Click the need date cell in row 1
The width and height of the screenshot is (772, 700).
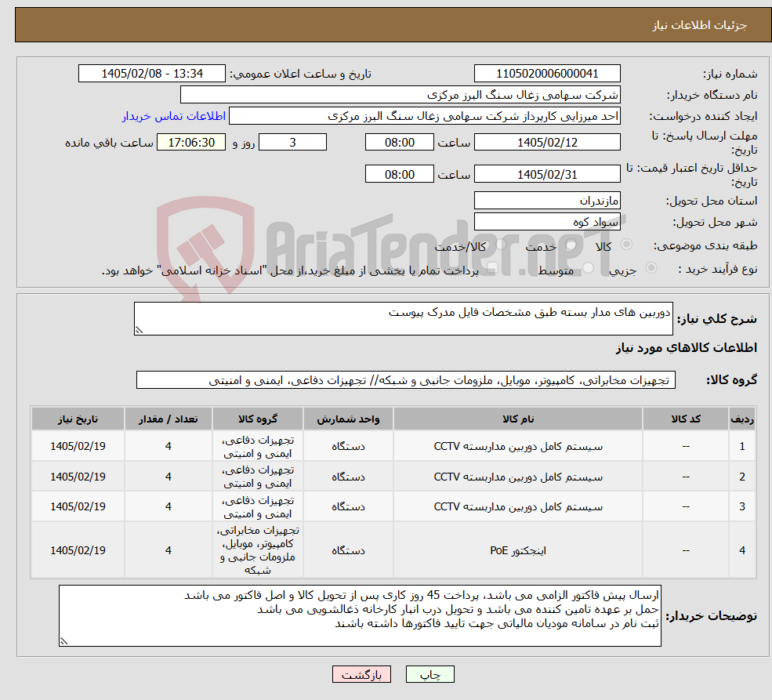[x=78, y=447]
